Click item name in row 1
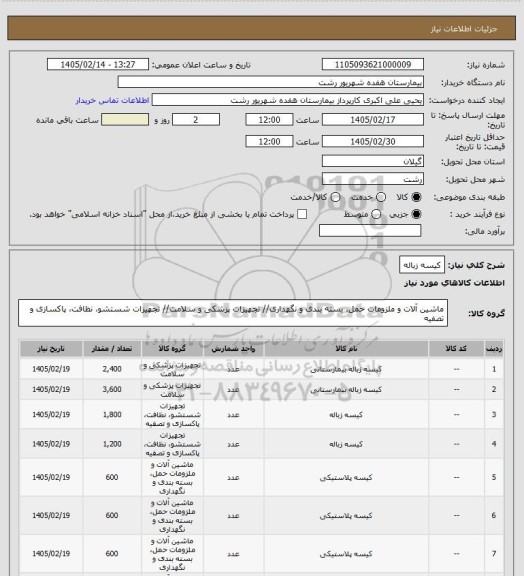Image resolution: width=524 pixels, height=576 pixels. (346, 369)
